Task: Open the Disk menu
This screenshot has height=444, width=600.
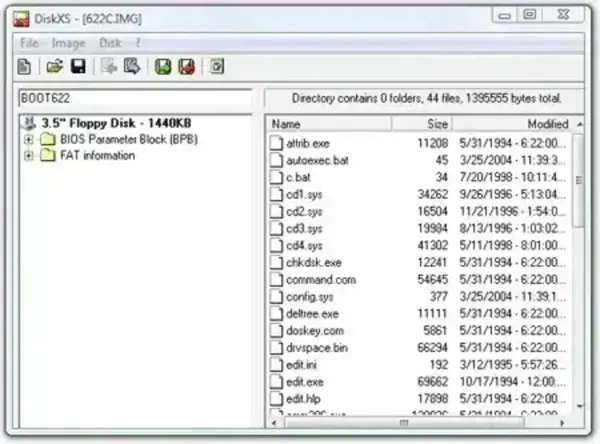Action: tap(110, 43)
